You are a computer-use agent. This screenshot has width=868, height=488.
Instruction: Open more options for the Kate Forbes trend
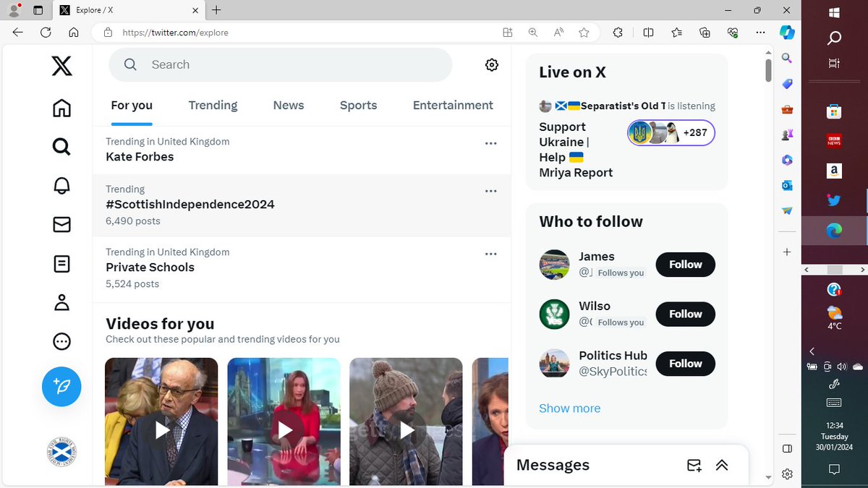click(491, 143)
